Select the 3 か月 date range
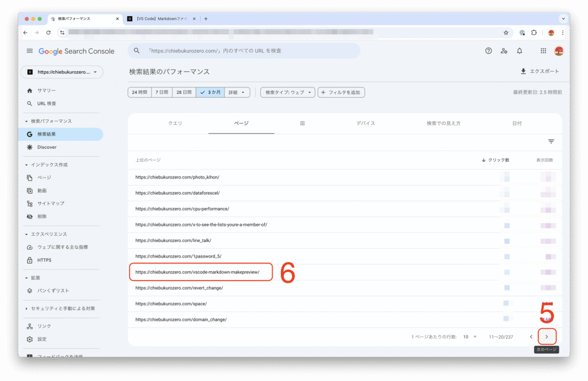This screenshot has height=381, width=588. tap(210, 93)
